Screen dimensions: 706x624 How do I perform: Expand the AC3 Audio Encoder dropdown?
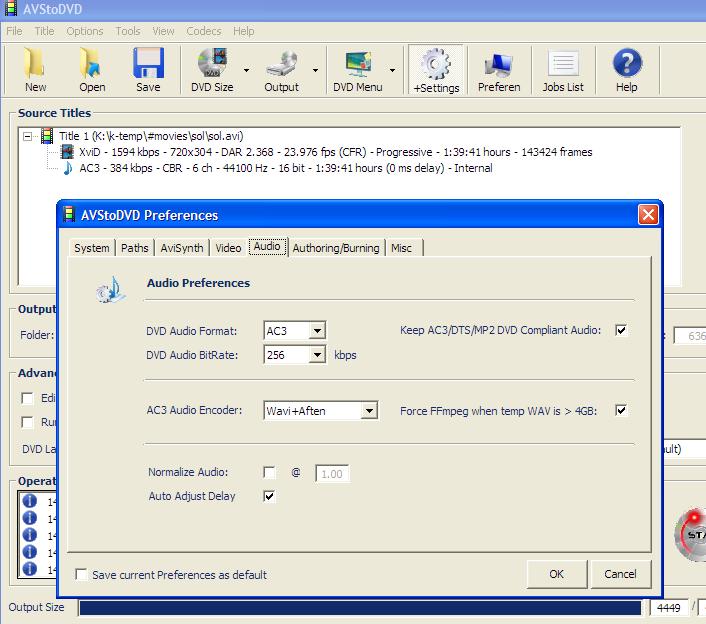pyautogui.click(x=369, y=411)
